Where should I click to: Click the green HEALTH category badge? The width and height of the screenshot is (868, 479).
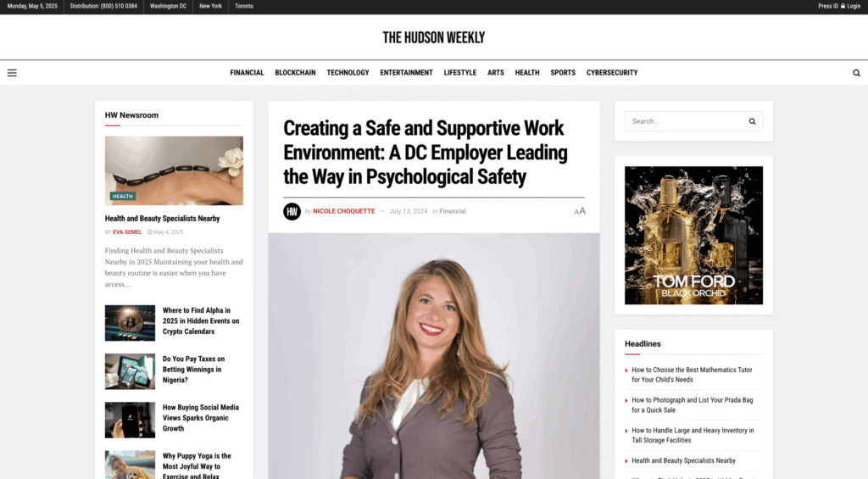(123, 196)
